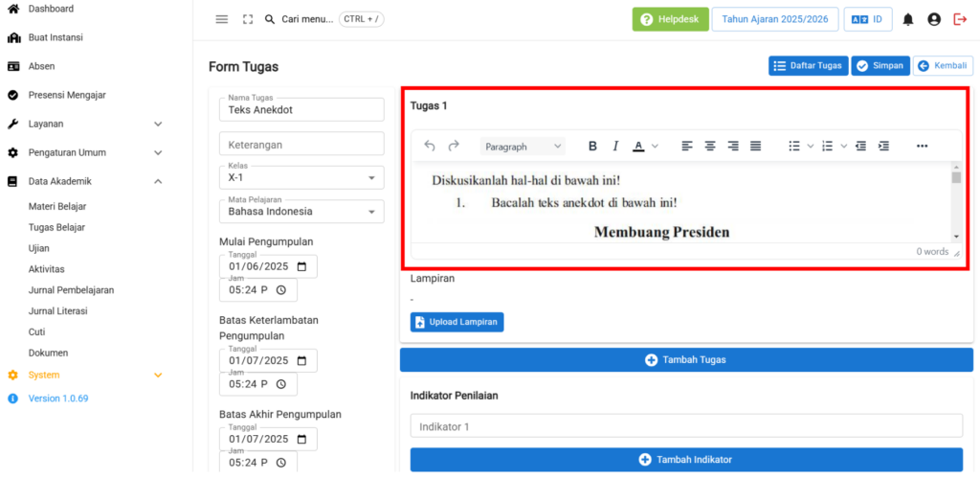980x479 pixels.
Task: Open the Kelas X-1 dropdown
Action: [x=301, y=177]
